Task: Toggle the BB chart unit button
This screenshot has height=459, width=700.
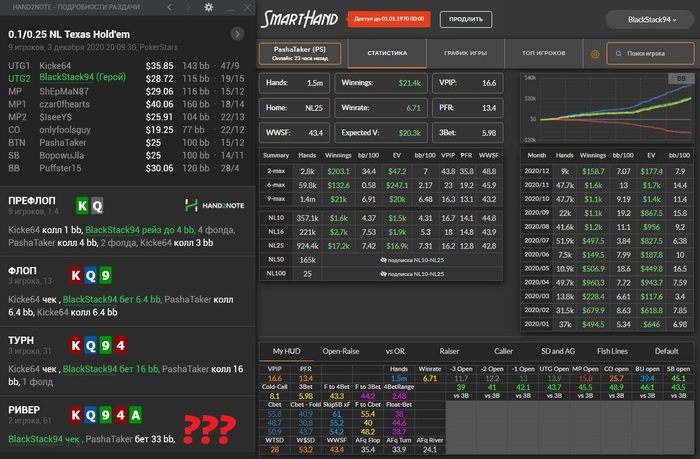Action: coord(681,79)
